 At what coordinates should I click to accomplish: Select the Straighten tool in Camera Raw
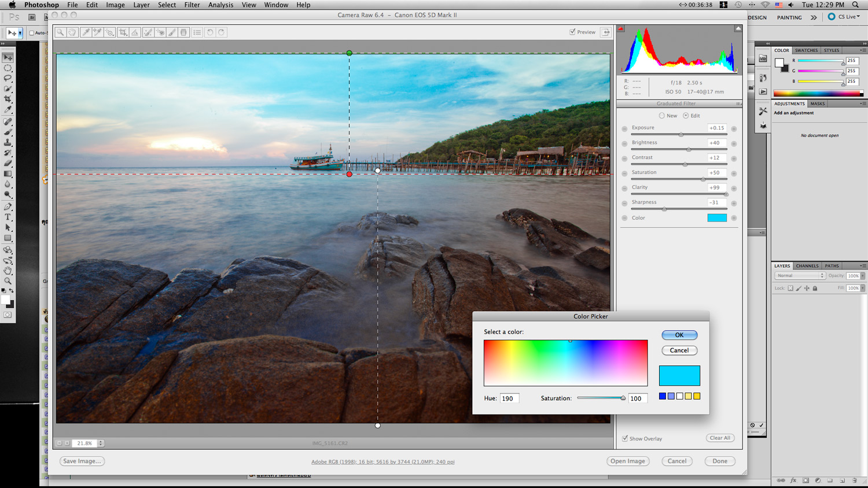(x=135, y=32)
